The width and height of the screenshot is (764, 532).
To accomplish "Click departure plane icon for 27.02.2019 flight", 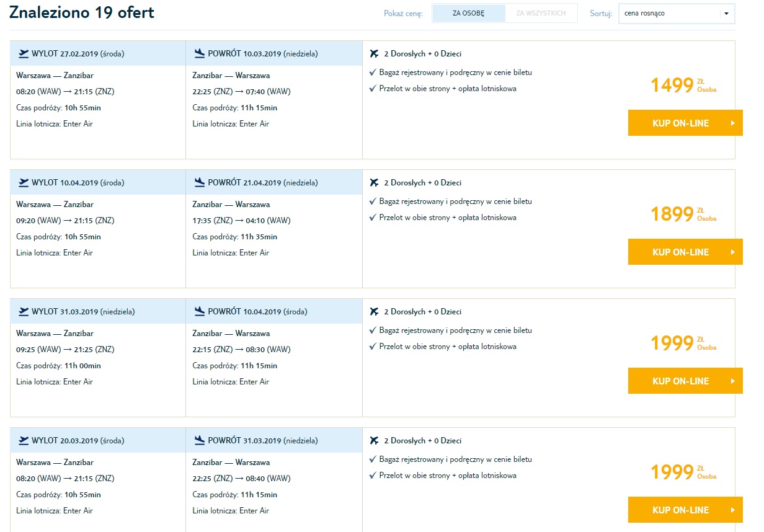I will (x=24, y=53).
